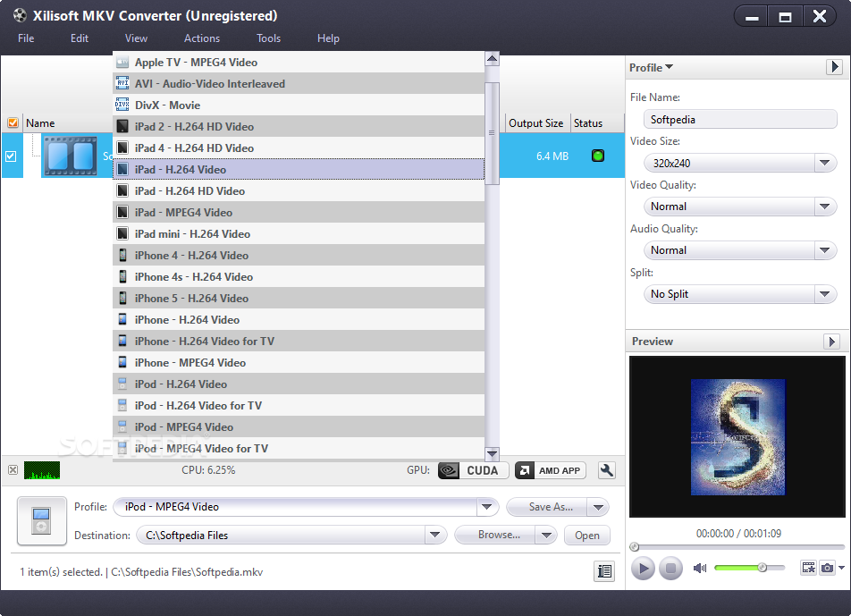Select iPhone 4 - H.264 Video profile
Image resolution: width=851 pixels, height=616 pixels.
click(299, 255)
